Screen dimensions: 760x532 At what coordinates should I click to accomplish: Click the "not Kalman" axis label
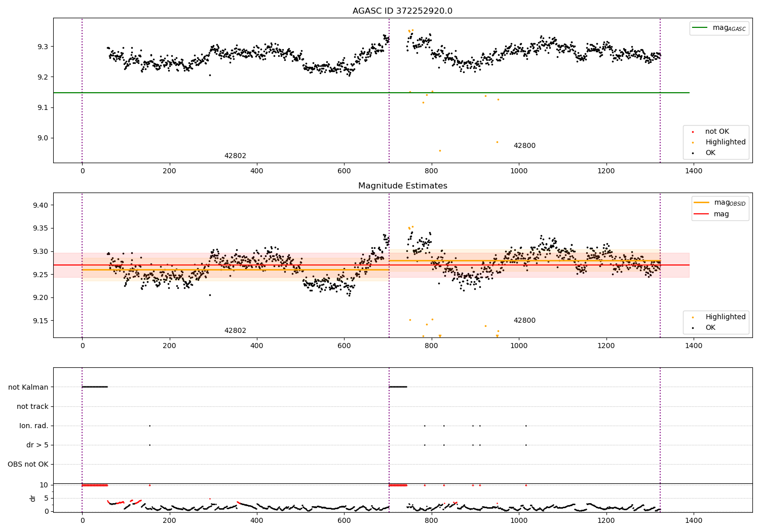tap(28, 388)
